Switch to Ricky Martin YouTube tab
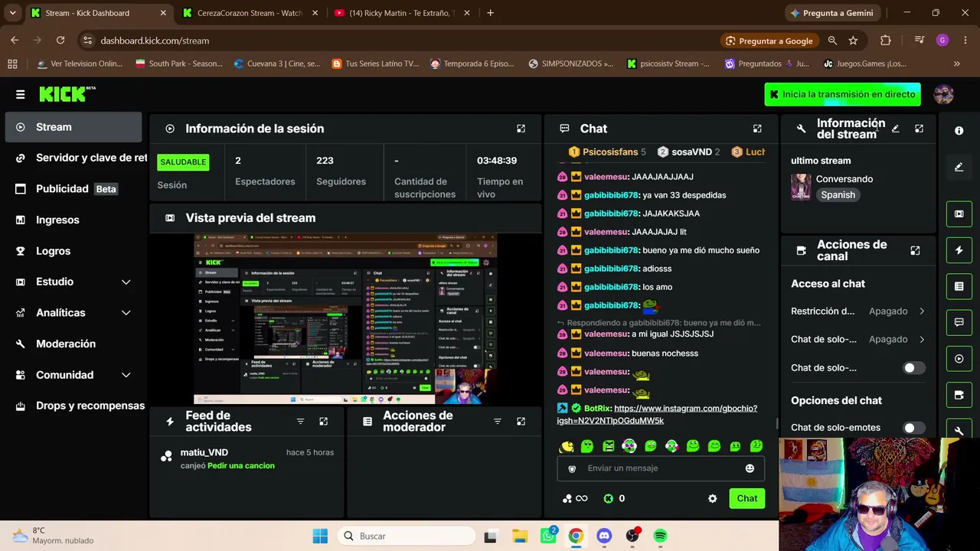This screenshot has width=980, height=551. 402,13
